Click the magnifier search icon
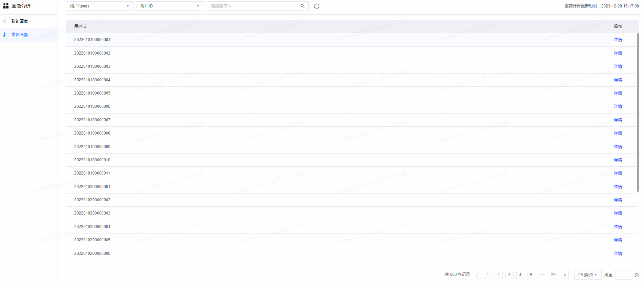 click(303, 6)
